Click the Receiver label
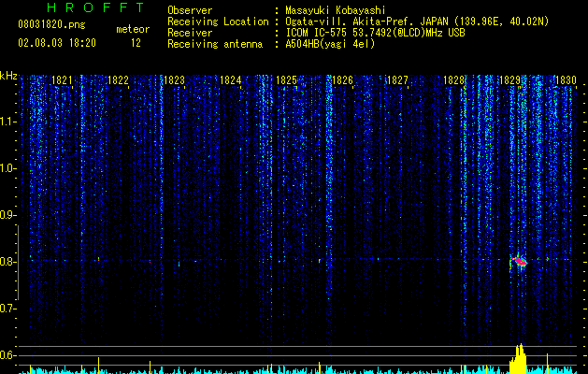The image size is (588, 374). (x=190, y=33)
